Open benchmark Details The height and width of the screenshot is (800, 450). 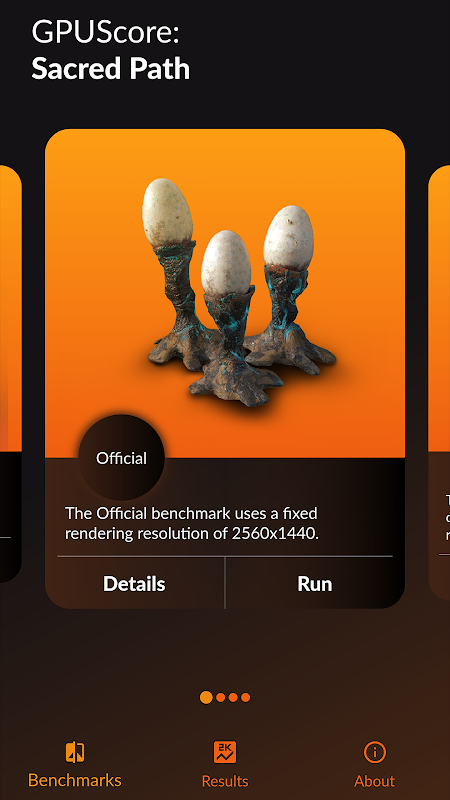134,584
